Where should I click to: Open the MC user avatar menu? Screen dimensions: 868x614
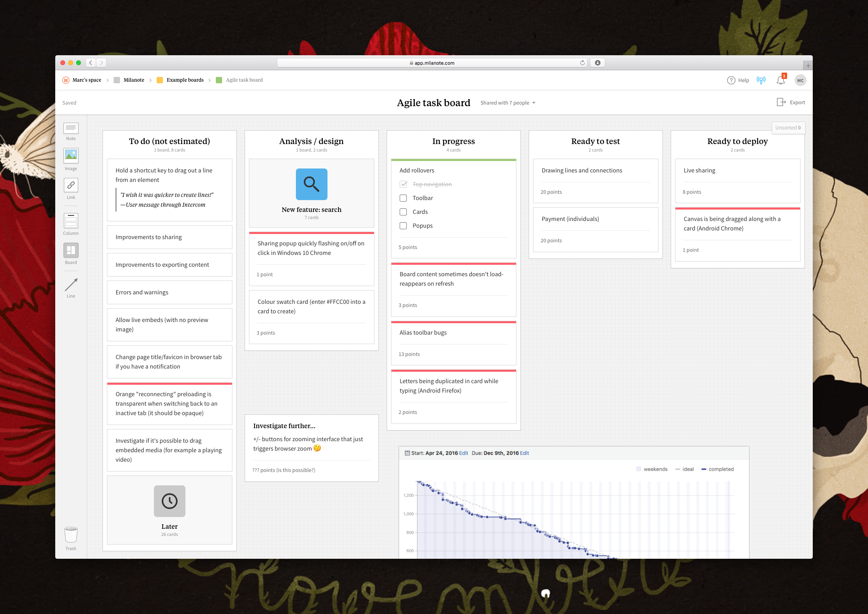click(800, 80)
